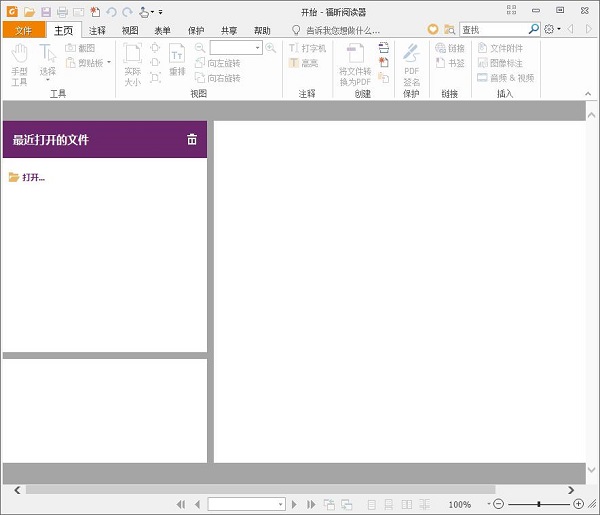Viewport: 600px width, 515px height.
Task: Open the page number dropdown in status bar
Action: coord(280,504)
